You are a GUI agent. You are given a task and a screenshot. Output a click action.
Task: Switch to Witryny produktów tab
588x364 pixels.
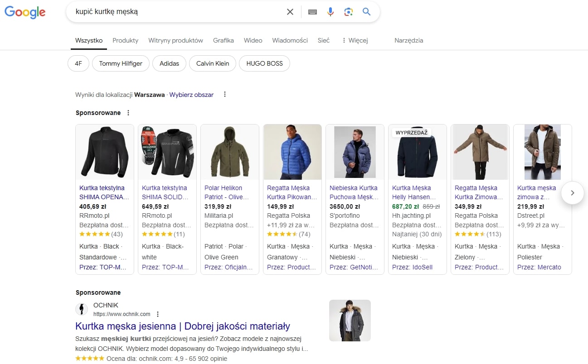(175, 40)
